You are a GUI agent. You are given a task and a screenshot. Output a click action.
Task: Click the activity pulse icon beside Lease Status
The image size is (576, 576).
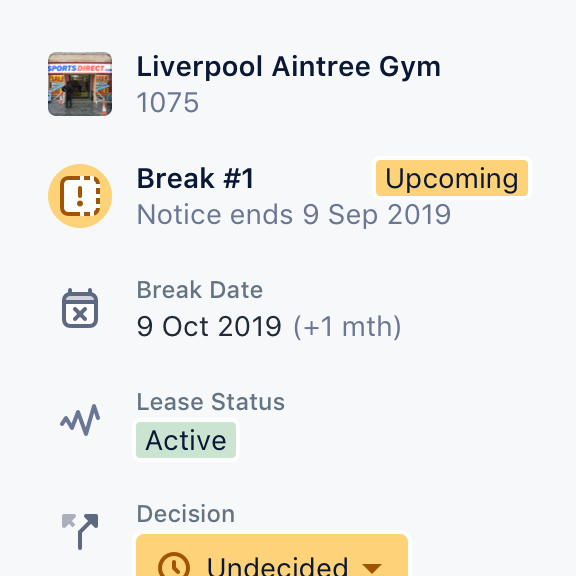pyautogui.click(x=80, y=420)
